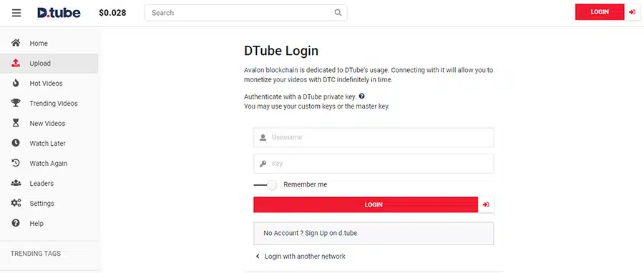The height and width of the screenshot is (273, 644).
Task: Click the help question mark beside private key
Action: pyautogui.click(x=361, y=96)
